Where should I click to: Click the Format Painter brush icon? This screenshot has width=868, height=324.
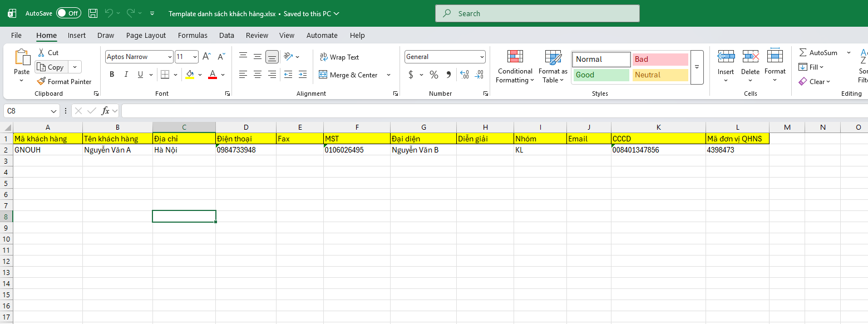(x=41, y=82)
